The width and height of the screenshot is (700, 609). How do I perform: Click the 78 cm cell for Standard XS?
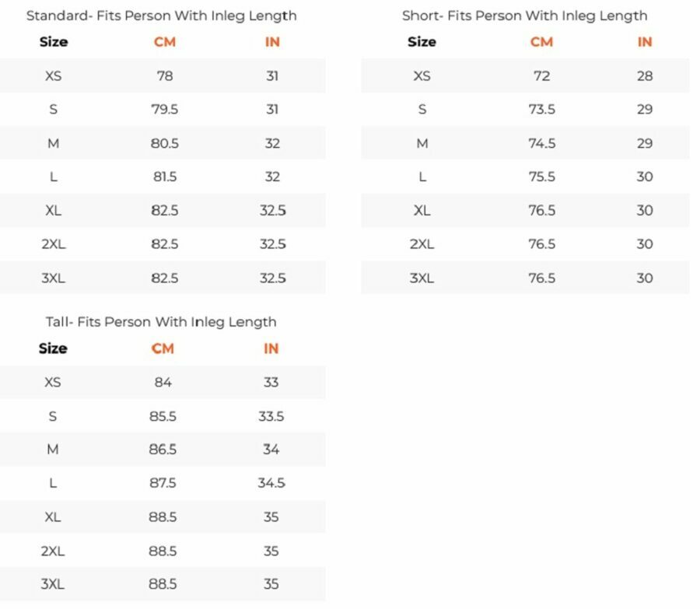coord(164,76)
